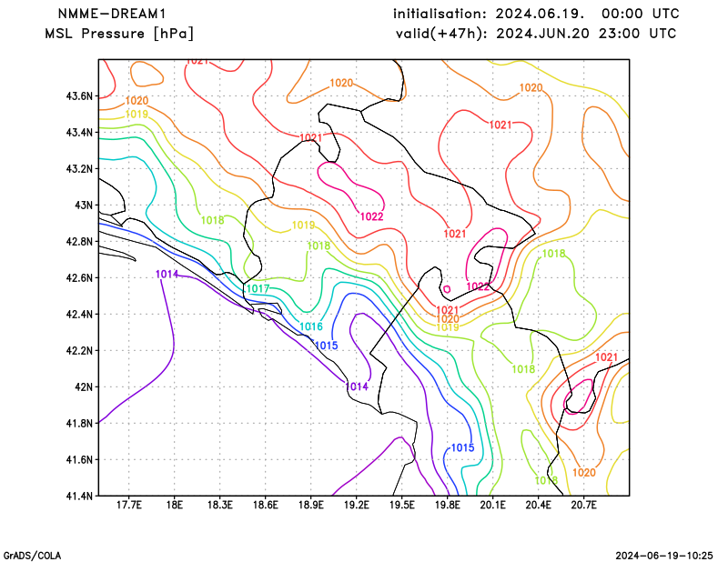Screen dimensions: 728x562
Task: Click the cyan '1016' isobar label
Action: [x=310, y=326]
